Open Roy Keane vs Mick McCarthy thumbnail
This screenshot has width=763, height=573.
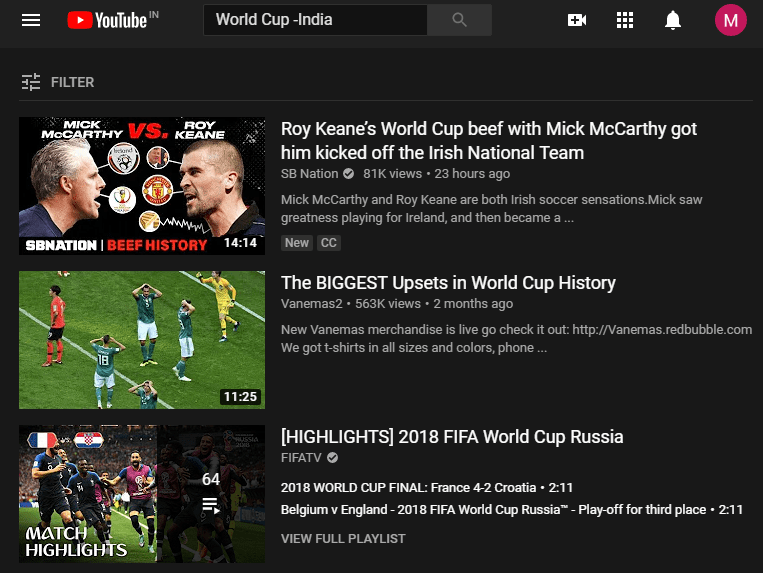tap(142, 186)
